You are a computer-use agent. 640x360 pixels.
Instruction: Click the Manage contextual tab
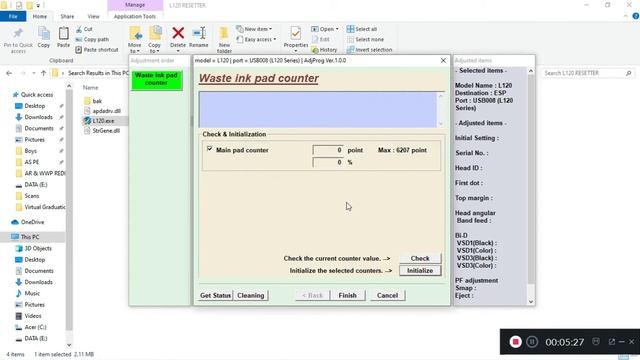(135, 5)
